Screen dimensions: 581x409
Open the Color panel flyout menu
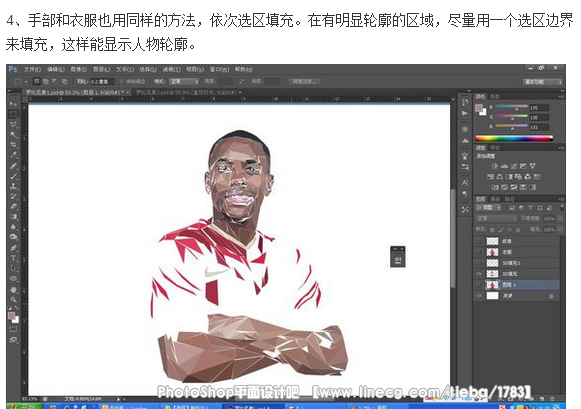click(561, 96)
